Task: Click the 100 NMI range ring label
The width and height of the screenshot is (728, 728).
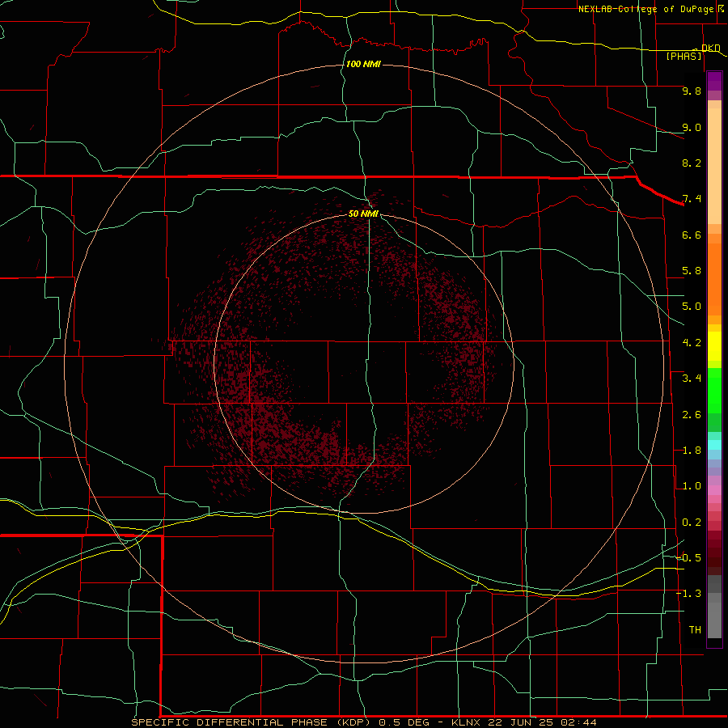Action: 363,64
